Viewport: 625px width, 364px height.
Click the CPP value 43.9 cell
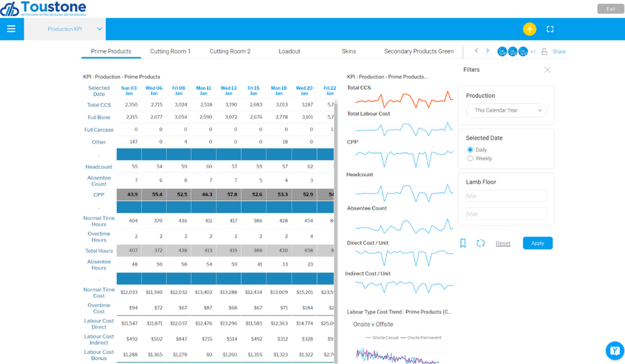point(129,194)
